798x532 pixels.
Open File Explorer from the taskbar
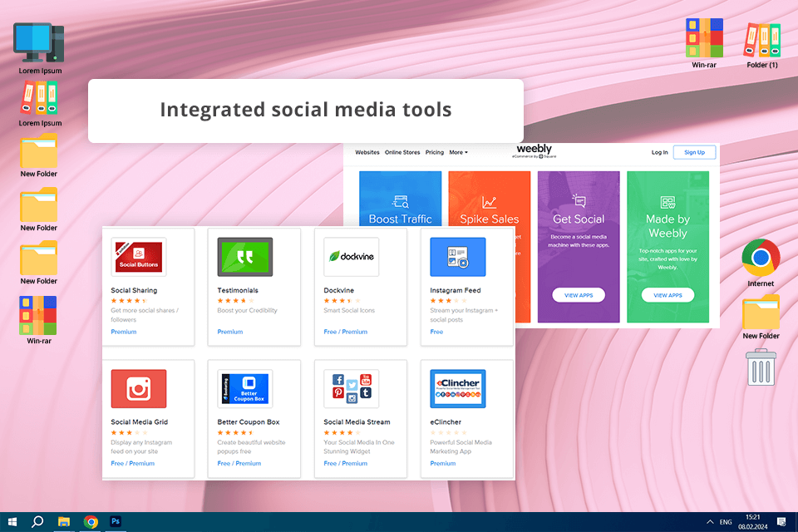point(64,522)
